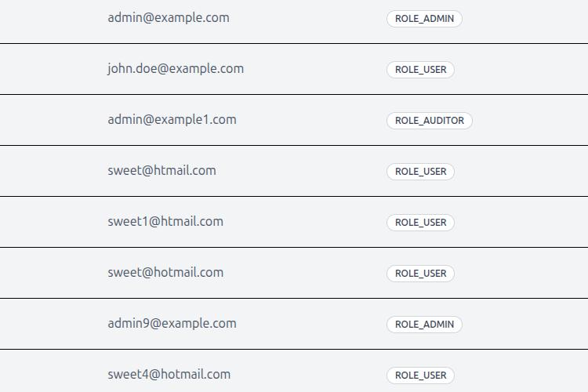Click the ROLE_AUDITOR role badge
The image size is (588, 392).
(x=430, y=121)
